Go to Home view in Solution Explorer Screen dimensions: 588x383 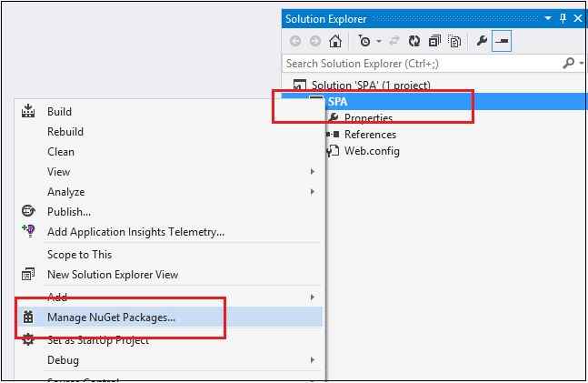(335, 41)
